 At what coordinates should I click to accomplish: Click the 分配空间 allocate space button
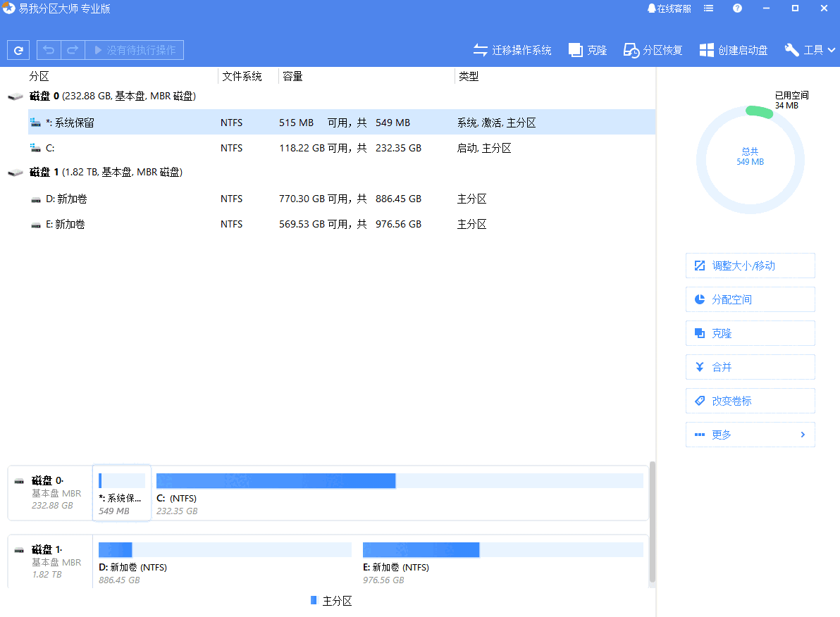click(750, 299)
